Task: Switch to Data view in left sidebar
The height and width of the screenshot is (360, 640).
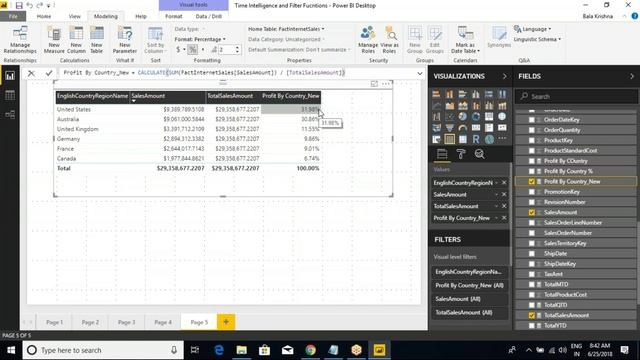Action: tap(10, 95)
